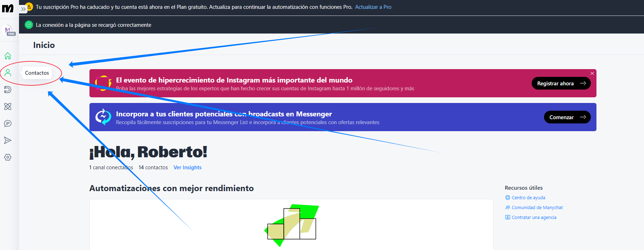Click the Comunidad people icon

pyautogui.click(x=508, y=207)
